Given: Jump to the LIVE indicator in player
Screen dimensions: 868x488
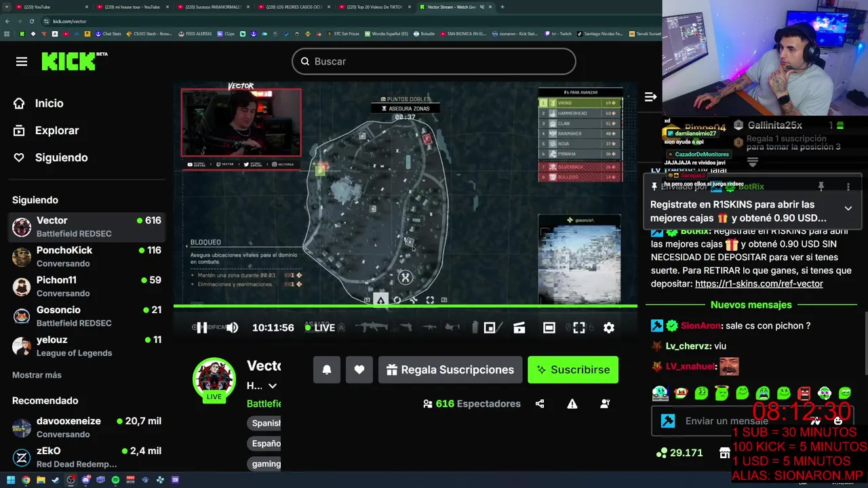Looking at the screenshot, I should [x=320, y=328].
